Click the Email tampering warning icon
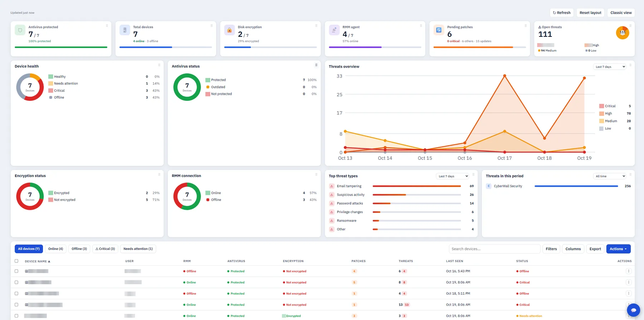The image size is (644, 320). (332, 186)
